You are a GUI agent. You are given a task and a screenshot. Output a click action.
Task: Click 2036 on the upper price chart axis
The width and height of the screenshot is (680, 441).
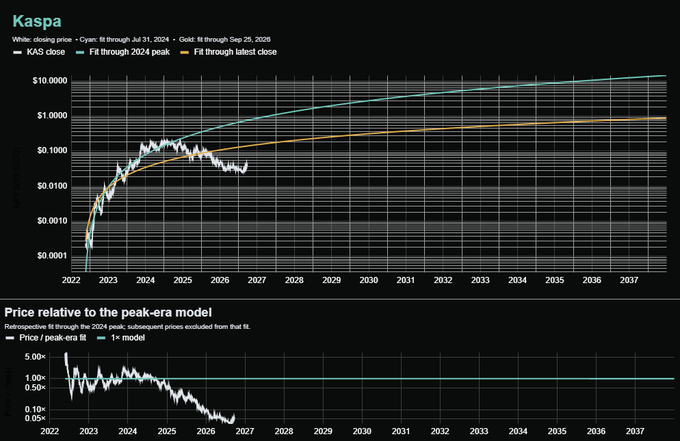[592, 280]
